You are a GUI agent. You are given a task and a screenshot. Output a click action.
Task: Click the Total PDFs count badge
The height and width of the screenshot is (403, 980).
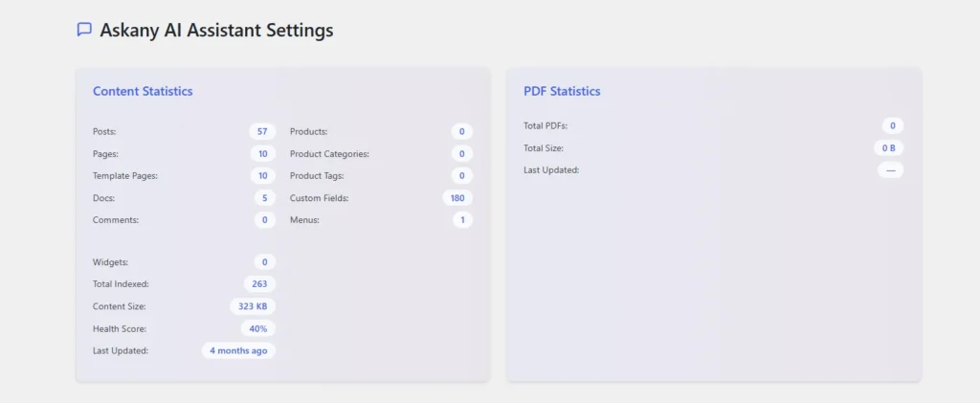click(893, 126)
